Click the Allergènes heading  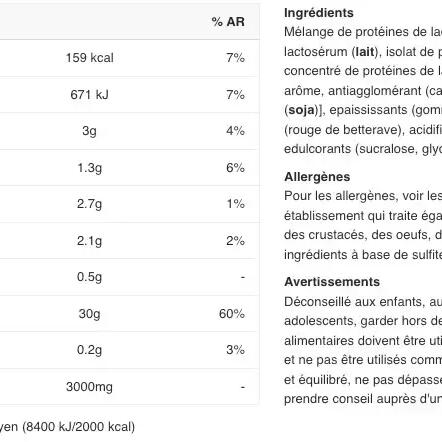[x=317, y=177]
